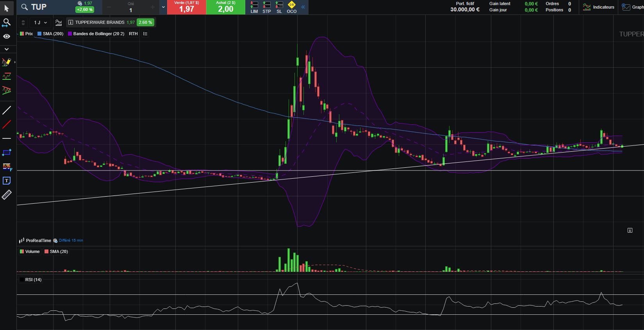Image resolution: width=644 pixels, height=330 pixels.
Task: Select the arrow cursor tool
Action: [x=6, y=8]
